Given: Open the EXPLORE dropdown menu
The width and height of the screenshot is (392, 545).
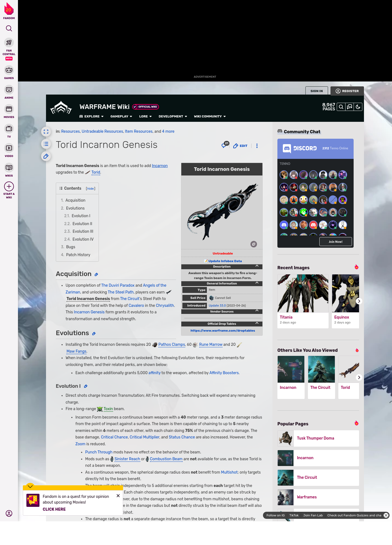Looking at the screenshot, I should [x=91, y=116].
